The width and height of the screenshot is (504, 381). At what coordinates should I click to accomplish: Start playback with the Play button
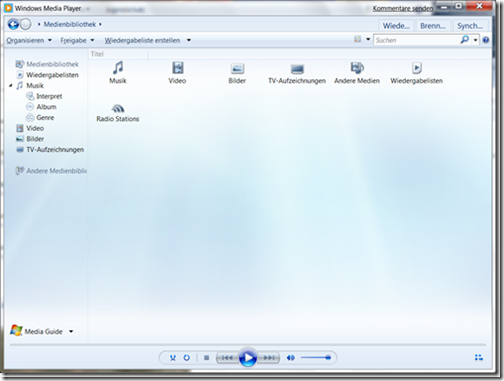pyautogui.click(x=248, y=358)
